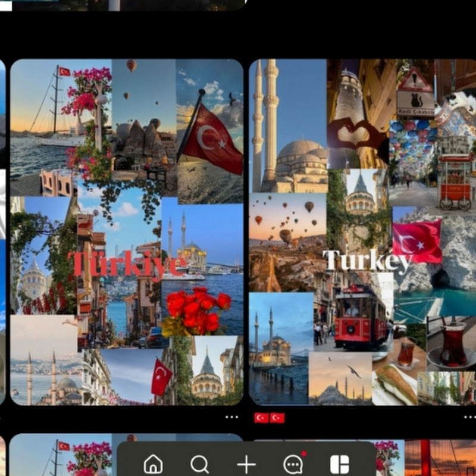Tap the white 'Turkey' title text

367,261
